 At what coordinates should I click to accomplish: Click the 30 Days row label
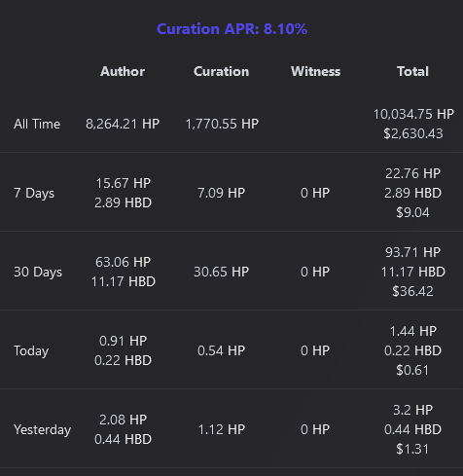[x=38, y=272]
